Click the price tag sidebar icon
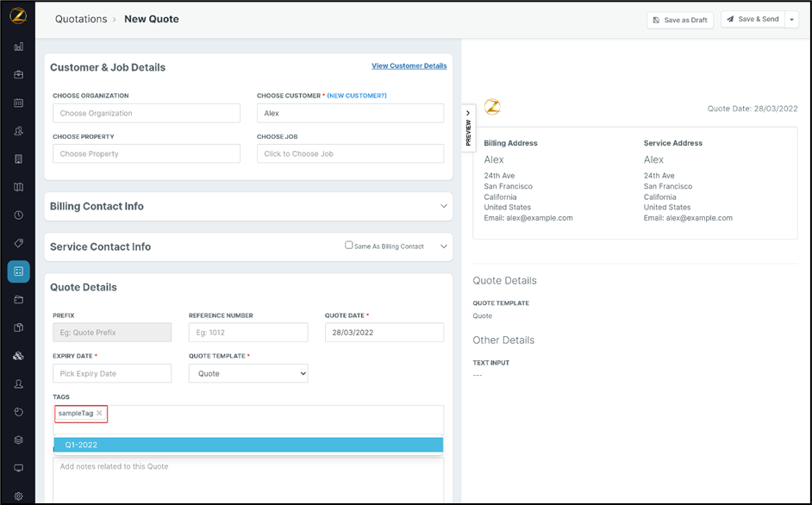Viewport: 812px width, 505px height. pyautogui.click(x=18, y=243)
